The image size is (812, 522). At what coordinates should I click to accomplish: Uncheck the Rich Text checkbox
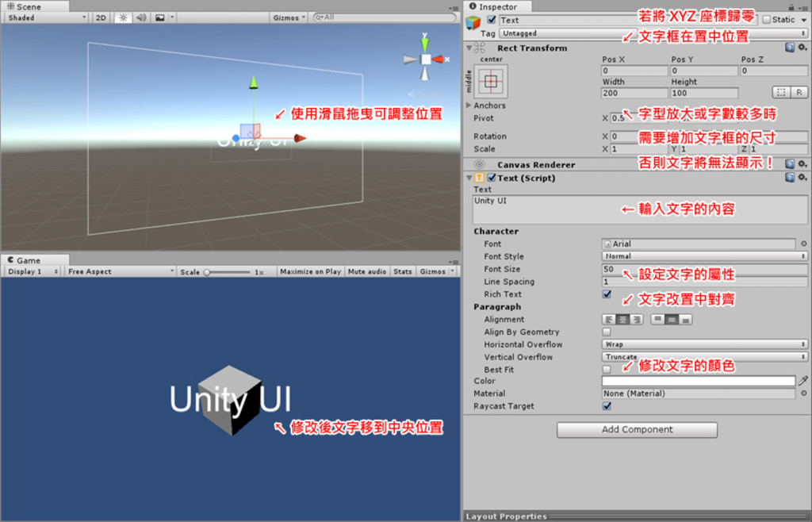coord(607,294)
